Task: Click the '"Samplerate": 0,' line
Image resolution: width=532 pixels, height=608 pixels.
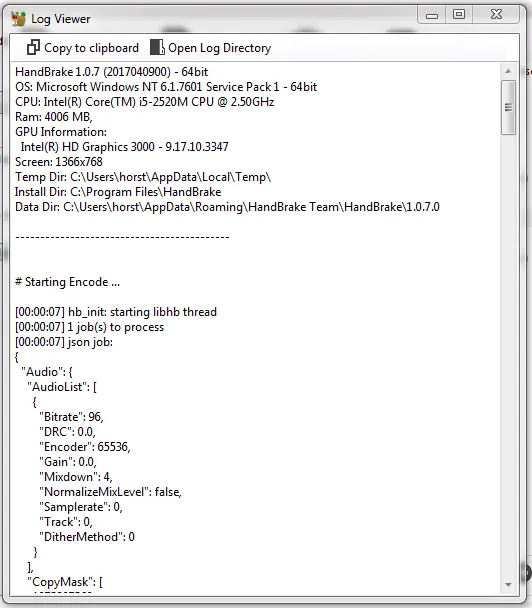Action: tap(81, 507)
